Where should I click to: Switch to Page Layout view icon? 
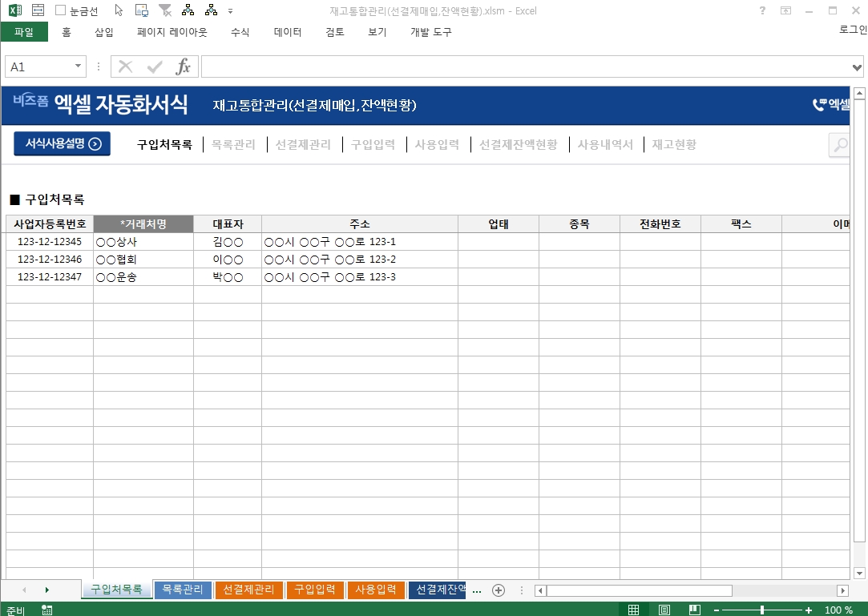[x=664, y=610]
